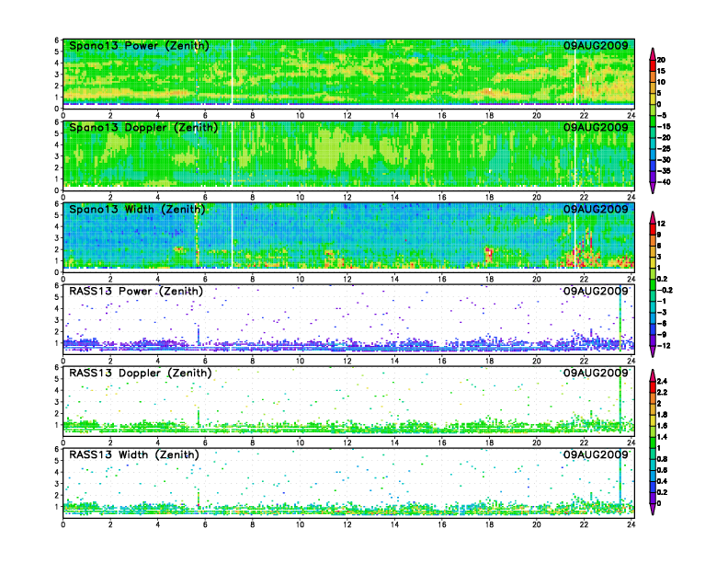Click the "-0.2" label on the middle colorbar
728x563 pixels.
pyautogui.click(x=665, y=291)
